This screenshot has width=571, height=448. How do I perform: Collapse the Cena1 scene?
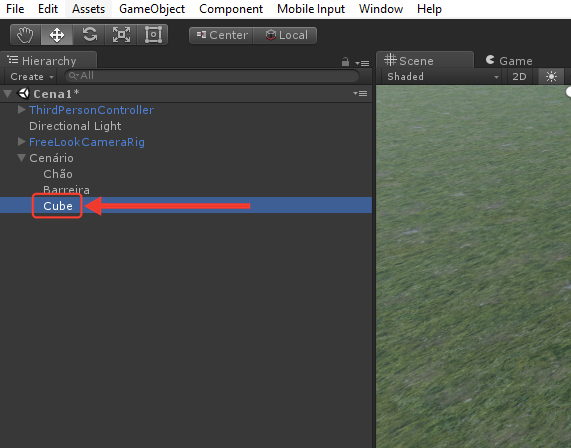tap(7, 94)
